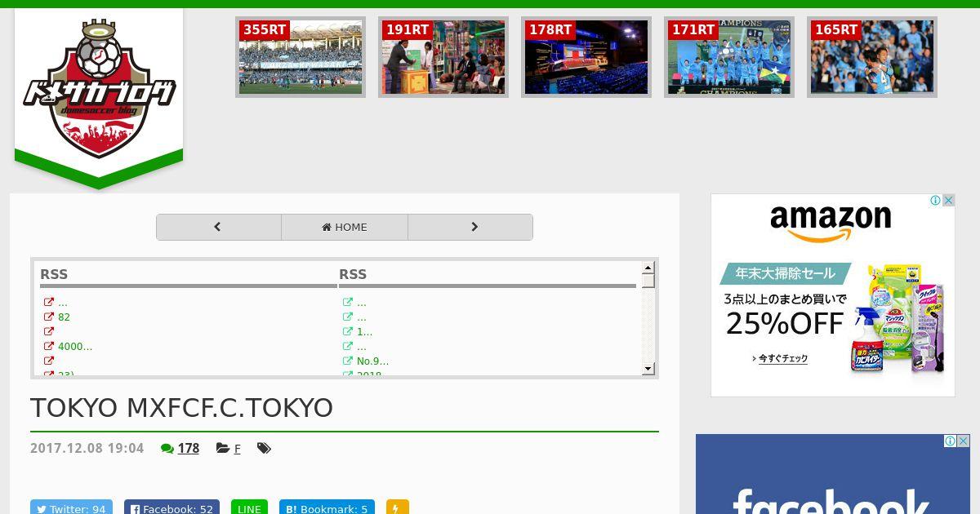Open the '1...' RSS link

(x=364, y=331)
